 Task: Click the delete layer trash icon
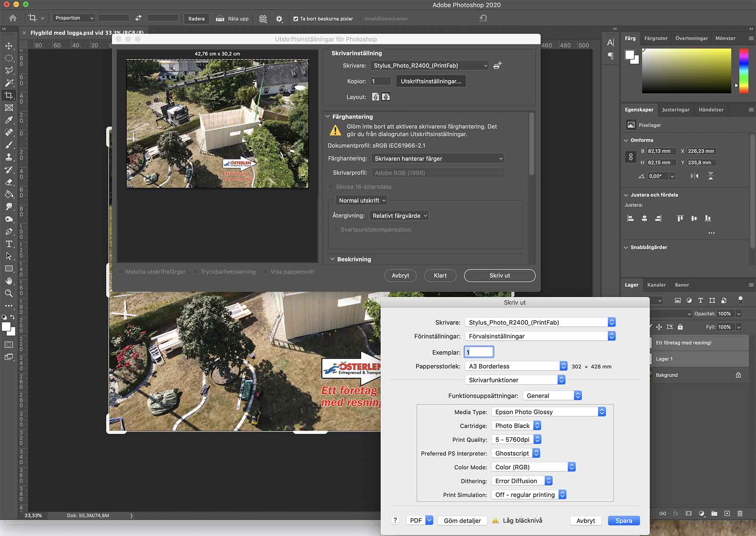tap(740, 513)
